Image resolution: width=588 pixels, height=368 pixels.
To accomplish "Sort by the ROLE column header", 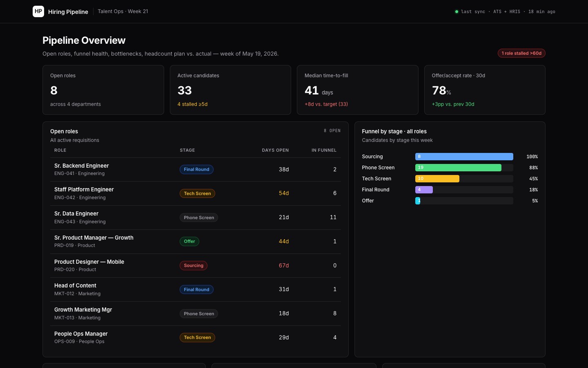I will [x=60, y=150].
